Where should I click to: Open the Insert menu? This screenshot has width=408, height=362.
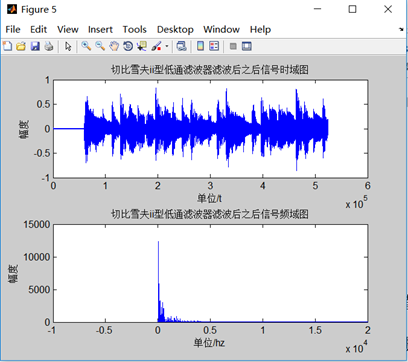(100, 29)
